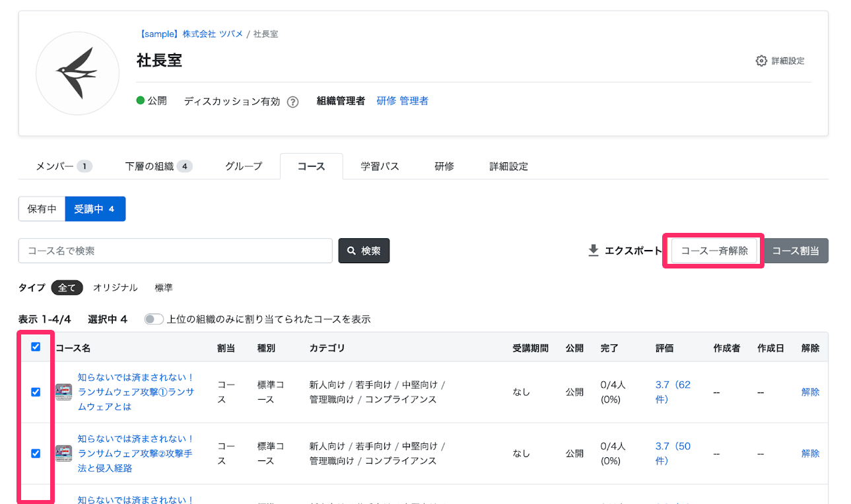Click the コース名 column header

click(x=73, y=348)
